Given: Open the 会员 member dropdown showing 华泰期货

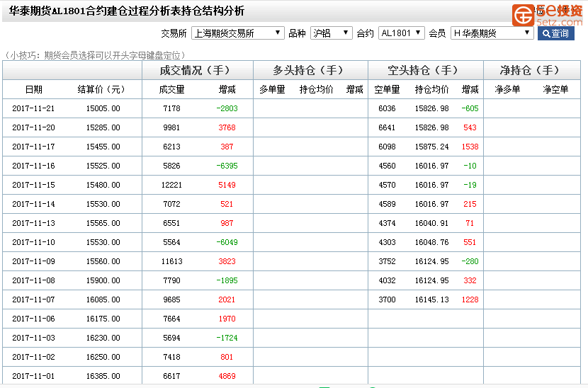Looking at the screenshot, I should tap(492, 33).
